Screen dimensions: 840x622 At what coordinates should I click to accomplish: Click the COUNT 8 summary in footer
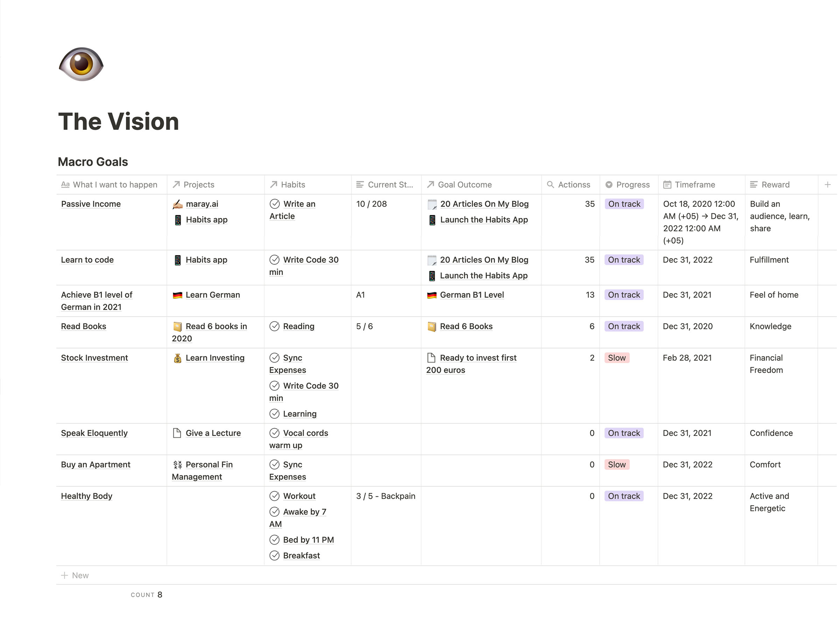[x=147, y=594]
